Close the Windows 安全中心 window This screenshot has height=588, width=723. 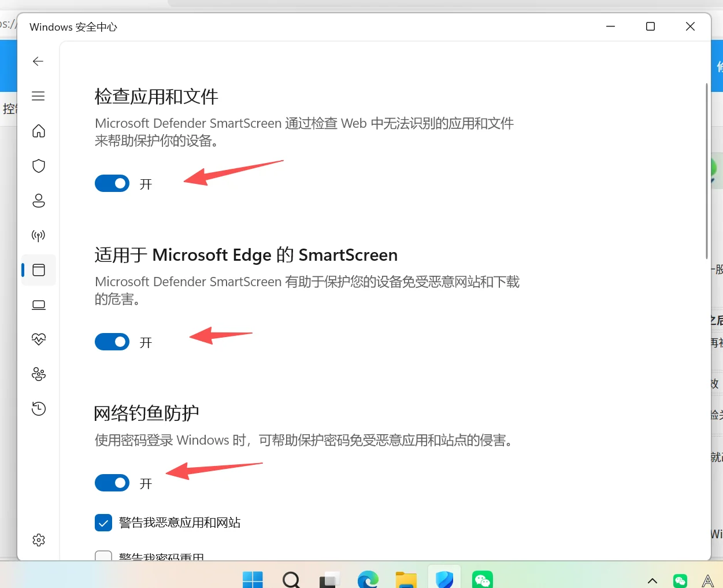pyautogui.click(x=690, y=27)
